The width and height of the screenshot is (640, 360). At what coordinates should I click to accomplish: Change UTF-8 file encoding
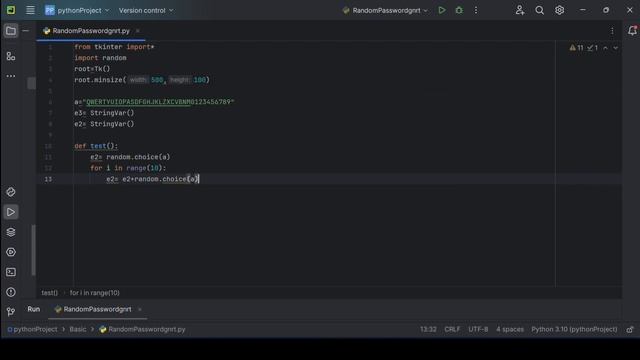click(x=478, y=329)
